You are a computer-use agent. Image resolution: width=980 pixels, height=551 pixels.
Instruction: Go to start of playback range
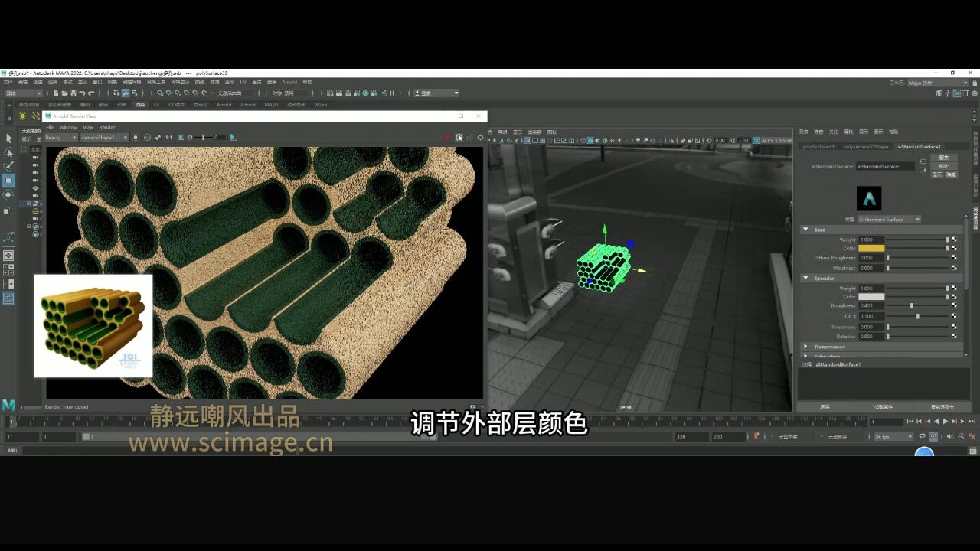pos(910,421)
